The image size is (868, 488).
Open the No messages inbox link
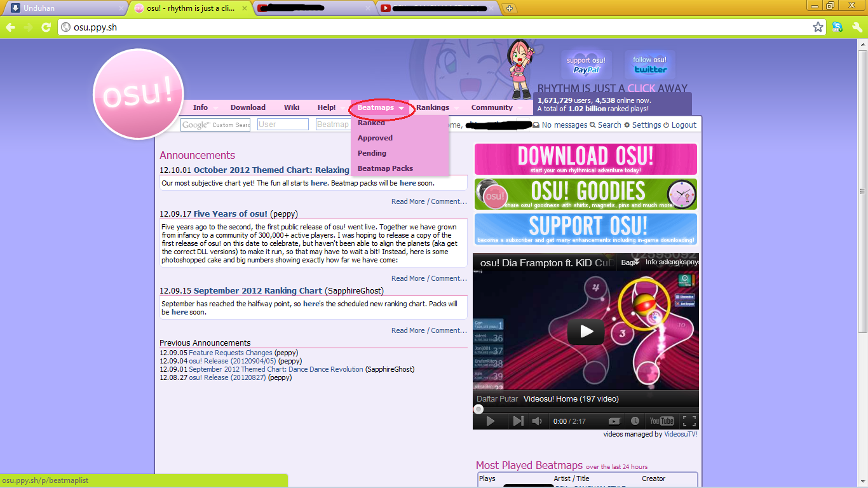coord(560,125)
